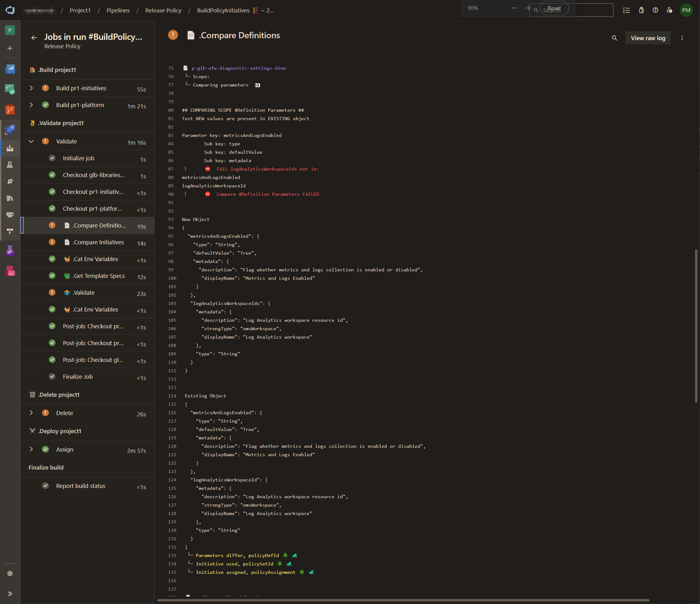Click the notifications bell icon top bar
The image size is (700, 604).
[641, 10]
